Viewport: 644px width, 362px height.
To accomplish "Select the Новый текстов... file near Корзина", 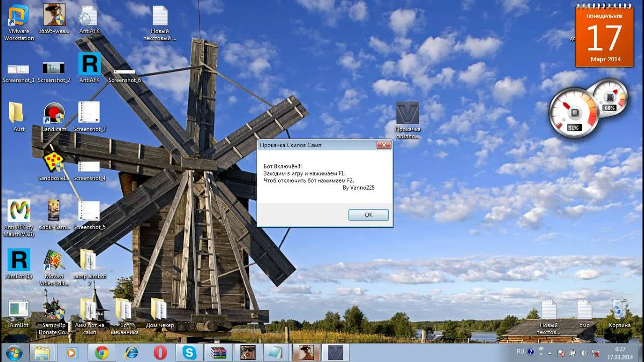I will [x=548, y=318].
